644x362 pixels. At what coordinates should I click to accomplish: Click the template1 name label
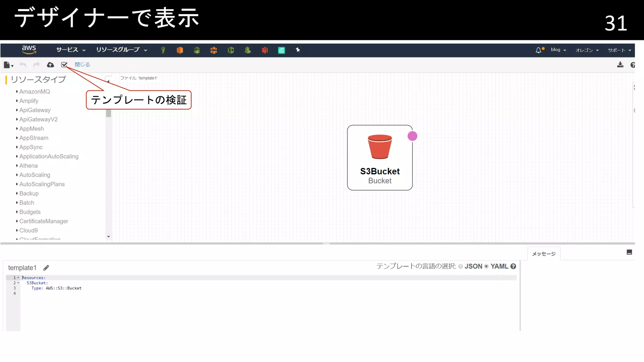pyautogui.click(x=22, y=268)
